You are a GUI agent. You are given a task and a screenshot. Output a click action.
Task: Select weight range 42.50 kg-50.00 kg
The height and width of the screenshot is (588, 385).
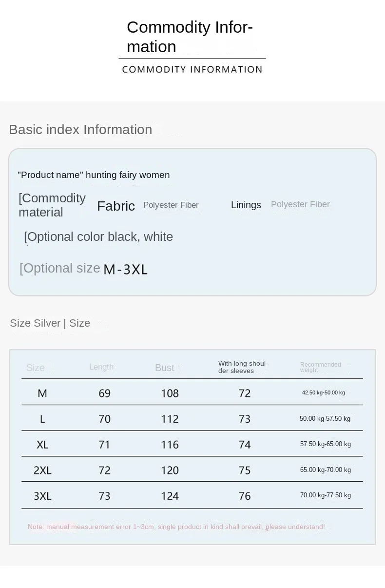point(324,392)
